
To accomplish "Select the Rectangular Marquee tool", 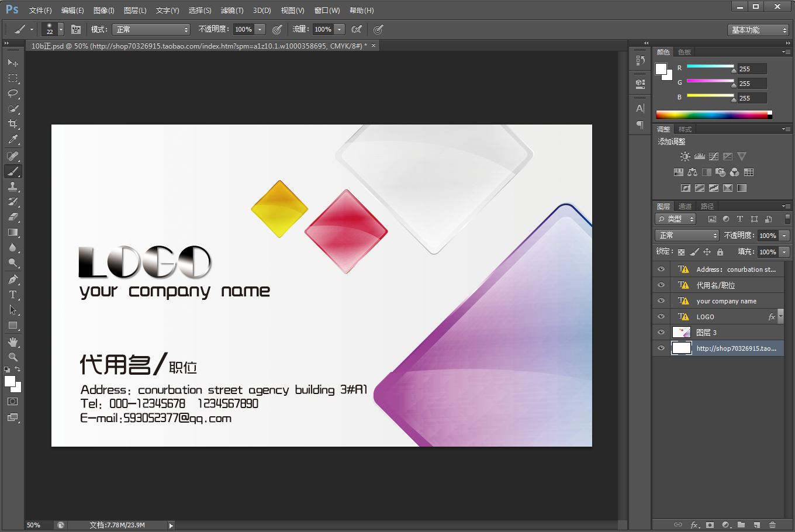I will click(13, 78).
